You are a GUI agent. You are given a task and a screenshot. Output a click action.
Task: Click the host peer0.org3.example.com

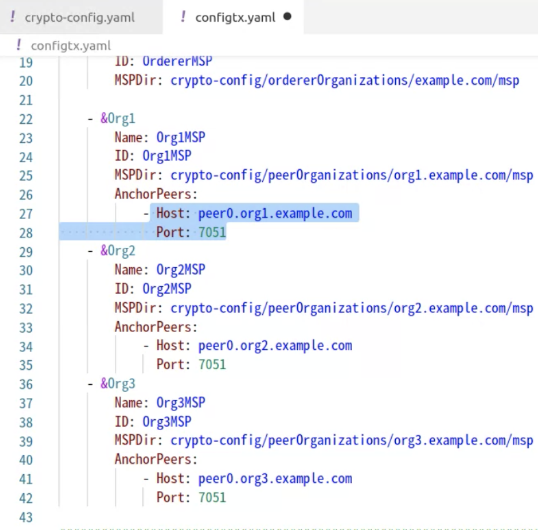coord(275,479)
